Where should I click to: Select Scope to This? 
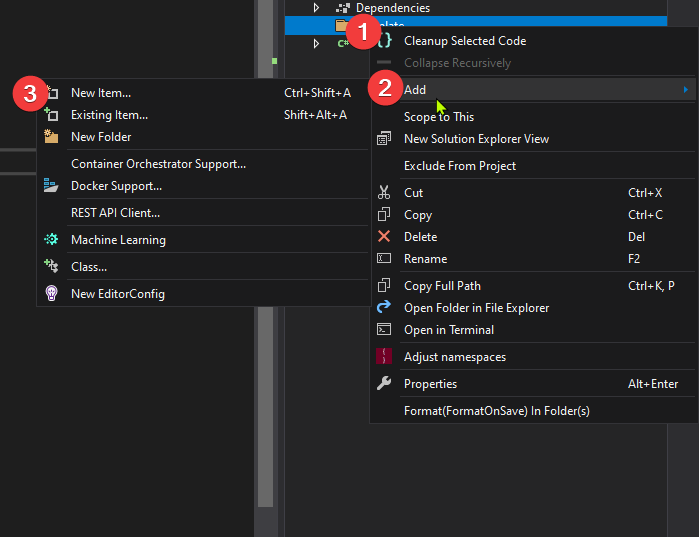[438, 117]
